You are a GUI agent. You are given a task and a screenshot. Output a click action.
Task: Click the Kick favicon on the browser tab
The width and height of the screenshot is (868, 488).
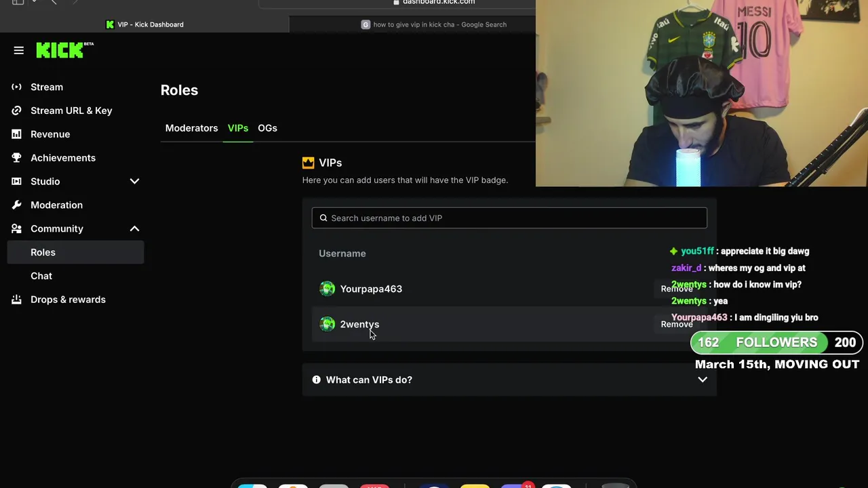tap(110, 24)
